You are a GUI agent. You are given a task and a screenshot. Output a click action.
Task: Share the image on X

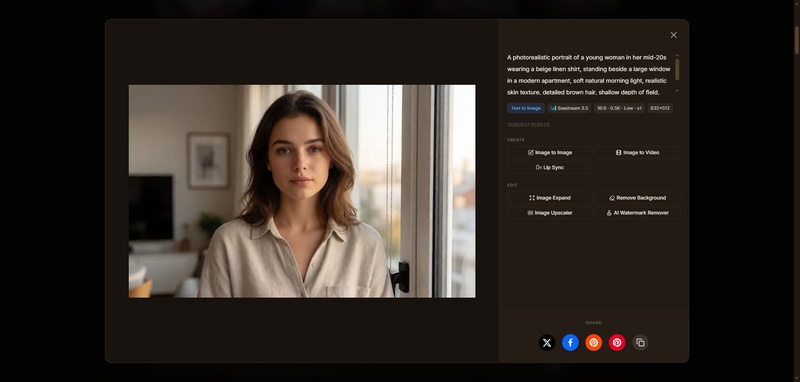[x=547, y=343]
